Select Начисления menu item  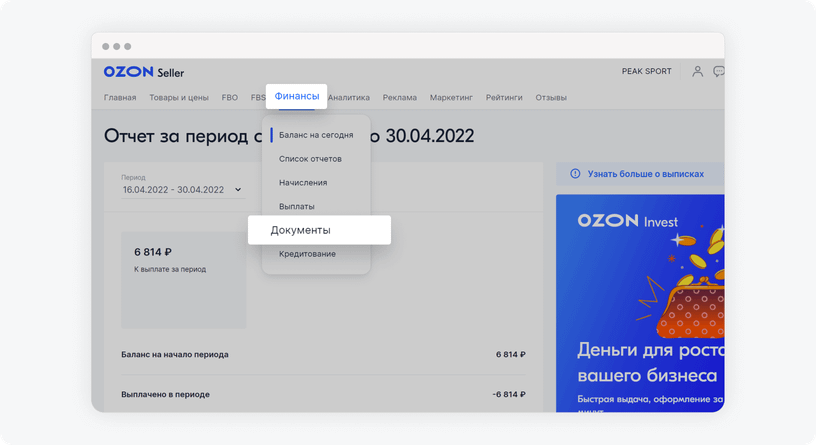303,183
